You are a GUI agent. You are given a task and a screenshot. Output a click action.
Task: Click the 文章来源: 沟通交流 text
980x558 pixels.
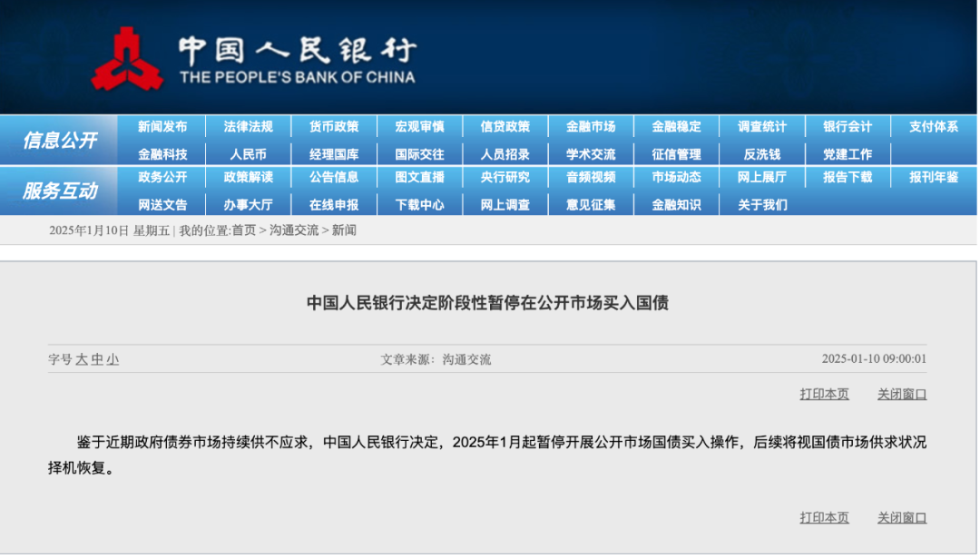436,359
